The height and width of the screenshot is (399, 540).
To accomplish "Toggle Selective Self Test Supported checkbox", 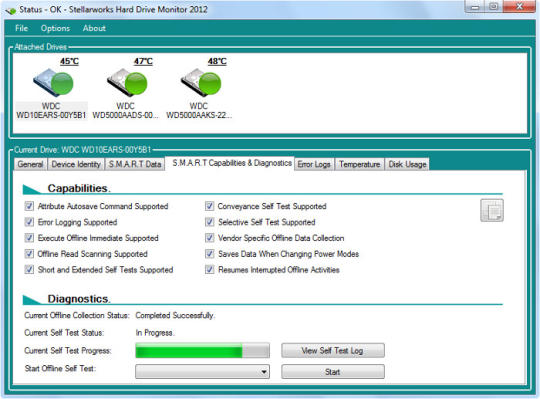I will coord(209,222).
